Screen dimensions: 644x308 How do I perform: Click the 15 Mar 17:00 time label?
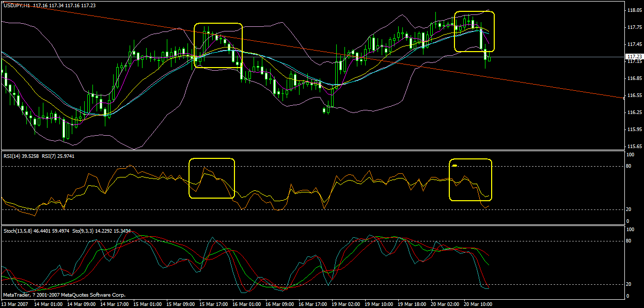(213, 304)
